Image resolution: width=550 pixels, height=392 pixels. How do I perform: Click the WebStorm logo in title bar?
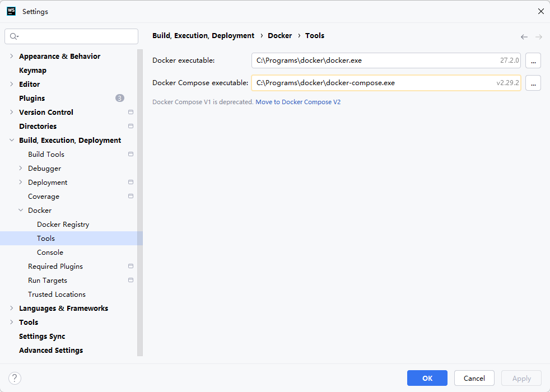click(11, 11)
